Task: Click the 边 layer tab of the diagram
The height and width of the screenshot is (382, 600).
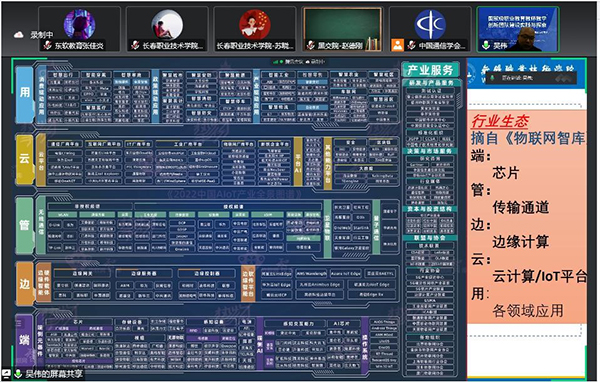Action: (24, 283)
